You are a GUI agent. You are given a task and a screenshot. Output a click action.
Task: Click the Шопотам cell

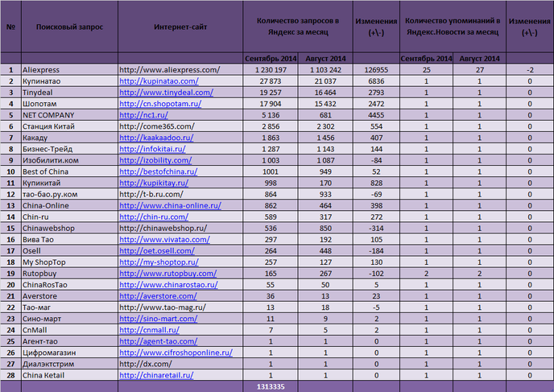[x=69, y=104]
